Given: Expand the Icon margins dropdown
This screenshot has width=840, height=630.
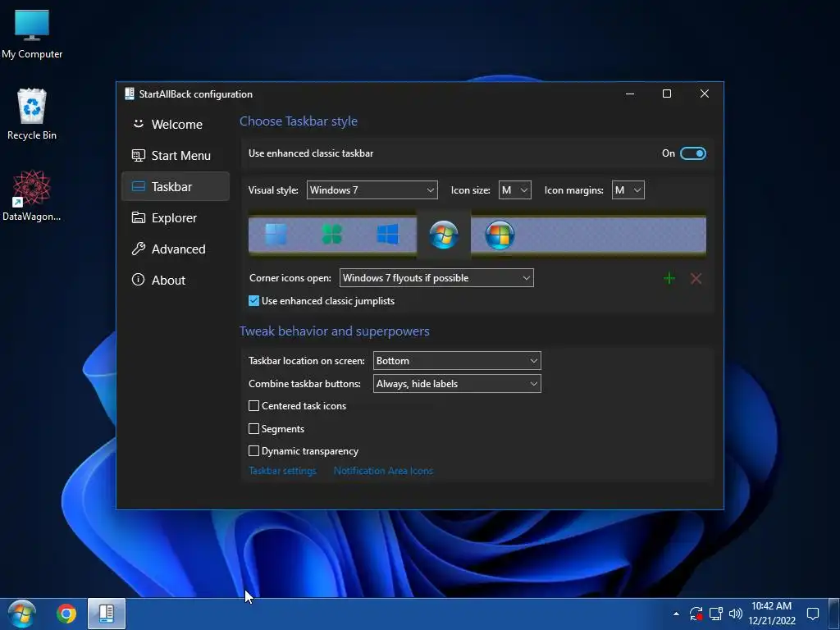Looking at the screenshot, I should click(x=628, y=189).
